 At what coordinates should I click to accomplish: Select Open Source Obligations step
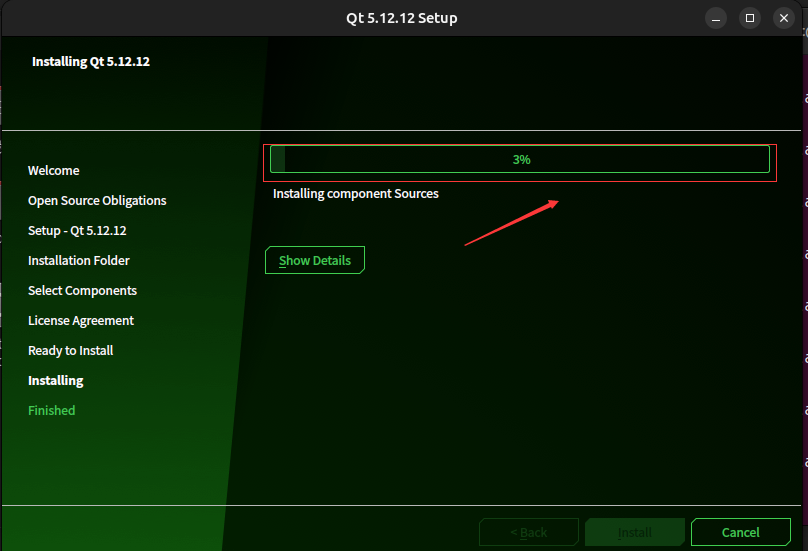point(97,201)
